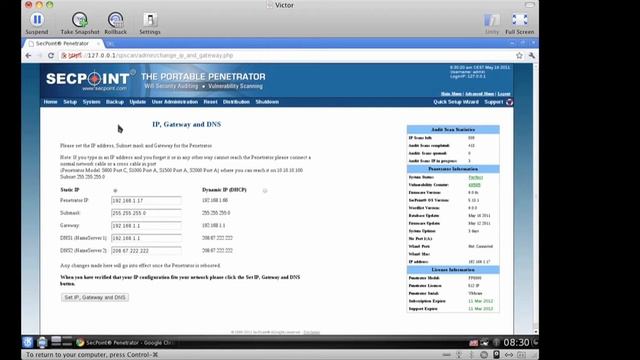
Task: Open the Update menu
Action: click(x=138, y=102)
